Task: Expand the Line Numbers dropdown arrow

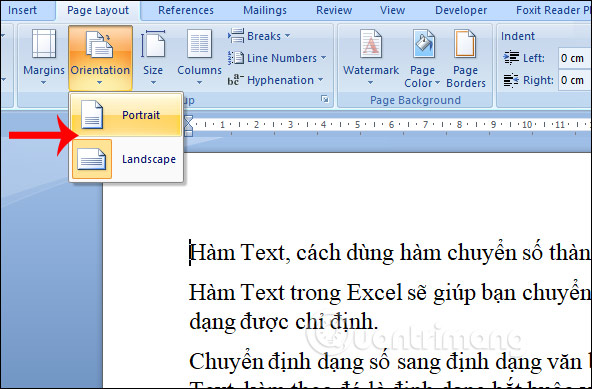Action: (323, 58)
